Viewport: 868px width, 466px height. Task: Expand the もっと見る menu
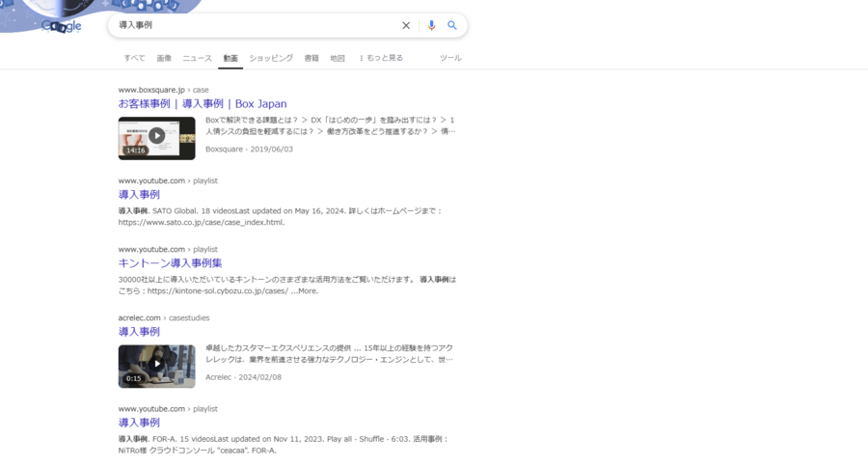coord(381,58)
